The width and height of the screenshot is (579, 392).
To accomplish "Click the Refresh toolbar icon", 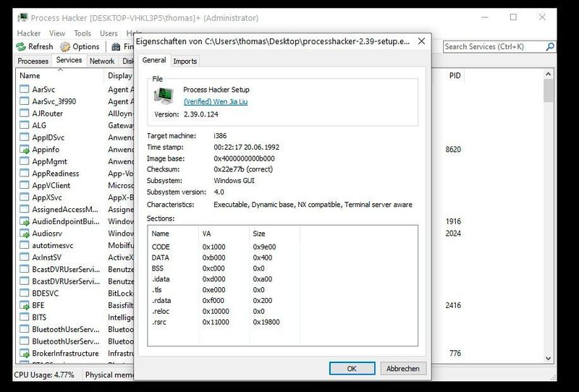I will pos(21,47).
